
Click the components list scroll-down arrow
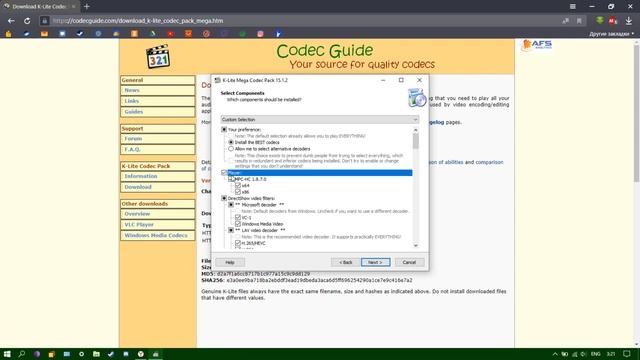[416, 245]
